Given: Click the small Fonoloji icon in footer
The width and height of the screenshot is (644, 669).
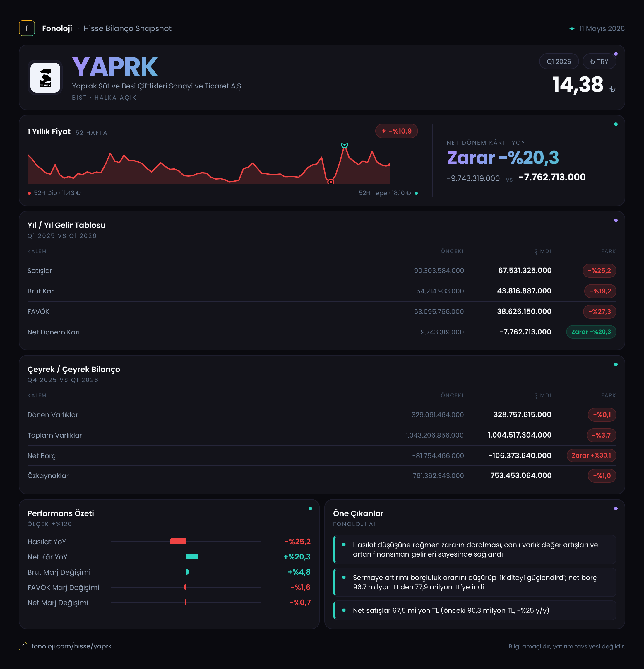Looking at the screenshot, I should click(x=23, y=646).
